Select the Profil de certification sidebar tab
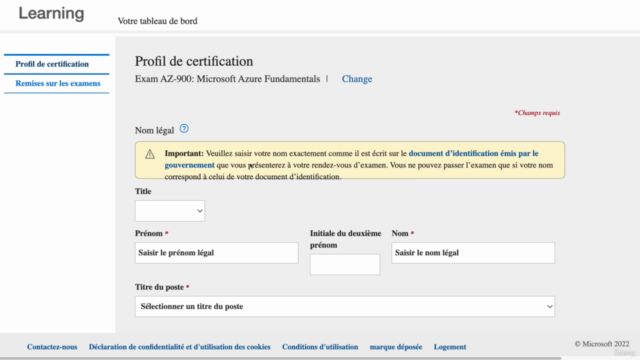The width and height of the screenshot is (640, 360). (52, 64)
